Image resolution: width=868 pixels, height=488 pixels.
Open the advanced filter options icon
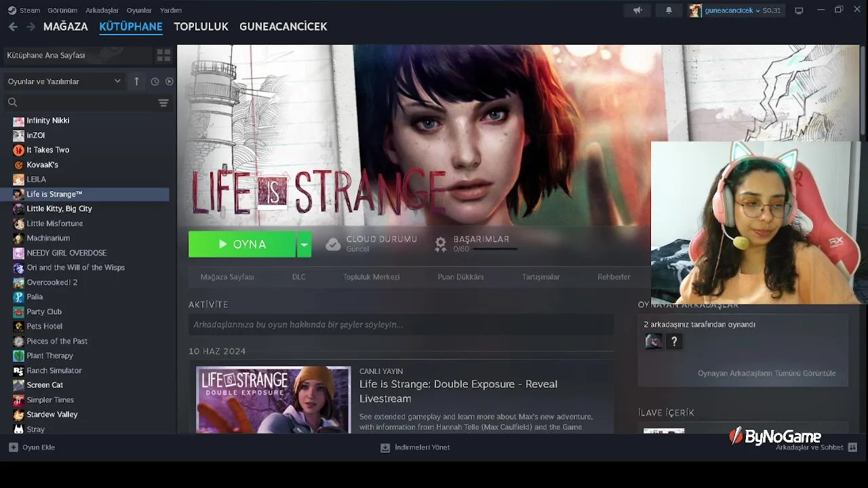click(x=163, y=103)
